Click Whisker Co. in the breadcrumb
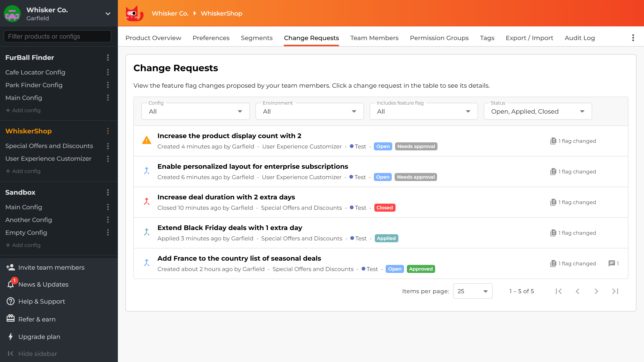Image resolution: width=644 pixels, height=362 pixels. click(170, 13)
